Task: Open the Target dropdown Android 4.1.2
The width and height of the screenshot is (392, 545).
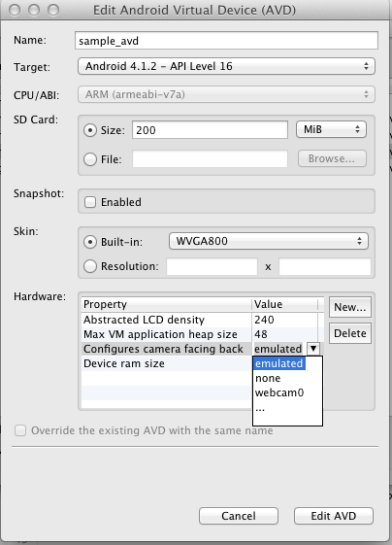Action: tap(226, 66)
